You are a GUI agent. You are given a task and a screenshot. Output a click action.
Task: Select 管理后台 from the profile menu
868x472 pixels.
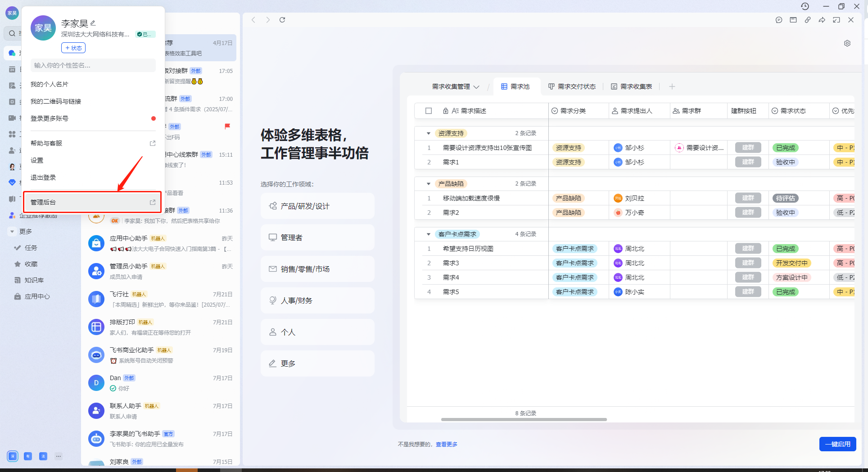[92, 202]
